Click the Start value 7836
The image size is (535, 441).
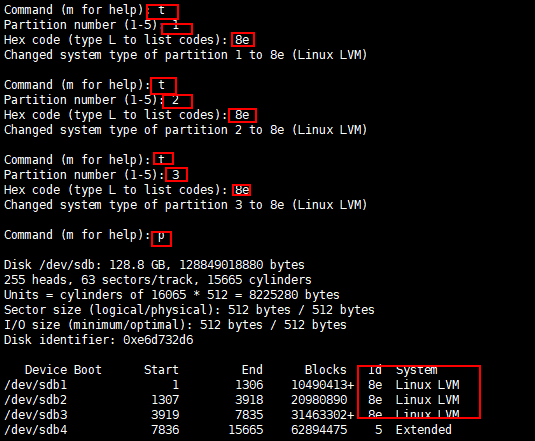165,430
